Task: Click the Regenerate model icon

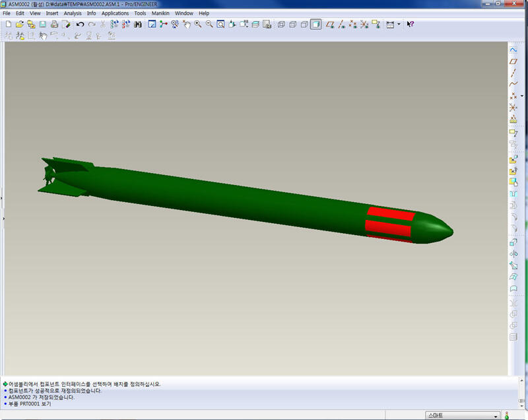Action: point(114,24)
